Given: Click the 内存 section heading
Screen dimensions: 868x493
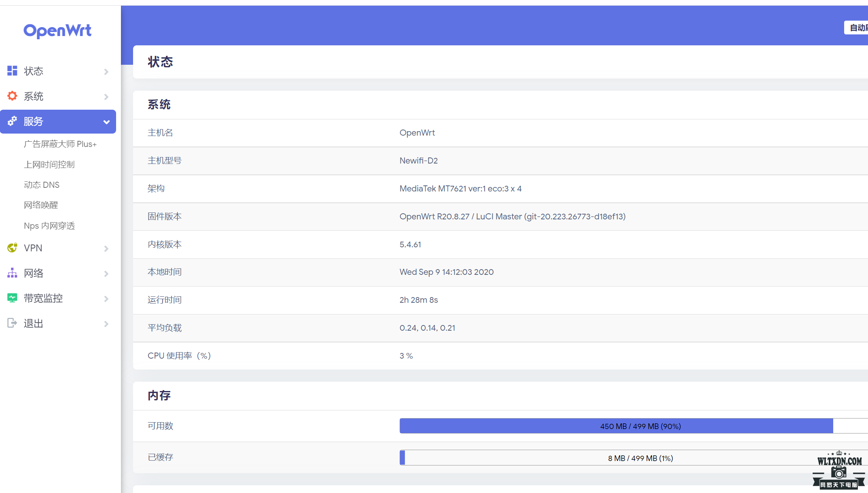Looking at the screenshot, I should click(159, 395).
